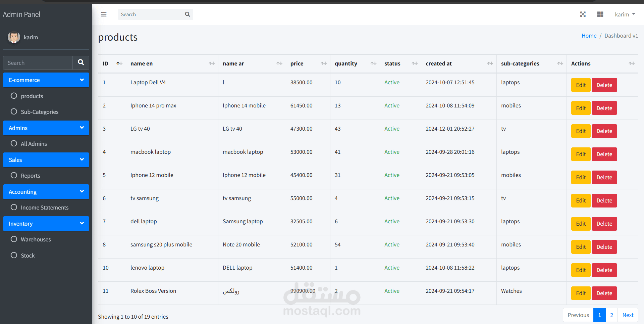The image size is (644, 324).
Task: Click the sidebar search magnifier button
Action: 81,62
